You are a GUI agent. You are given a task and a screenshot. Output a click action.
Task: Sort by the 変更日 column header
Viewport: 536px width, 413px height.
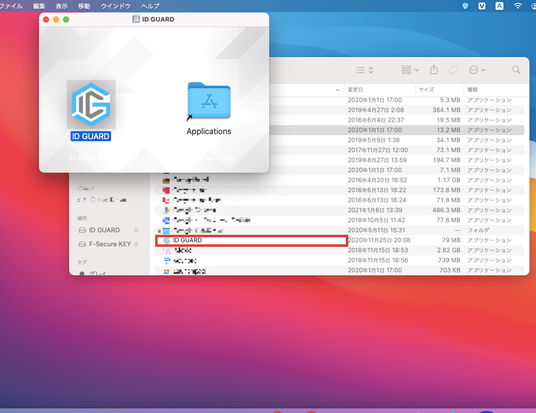(x=355, y=90)
